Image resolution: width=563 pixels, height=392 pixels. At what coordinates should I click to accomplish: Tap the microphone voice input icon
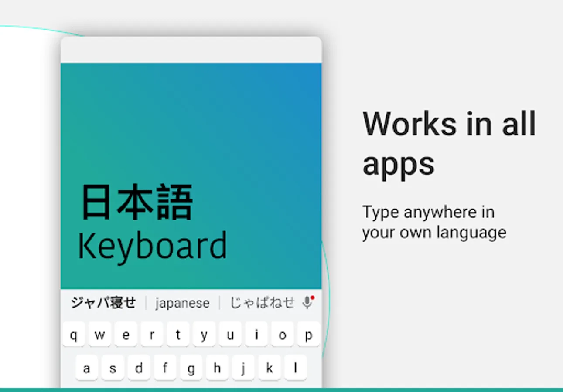tap(308, 302)
